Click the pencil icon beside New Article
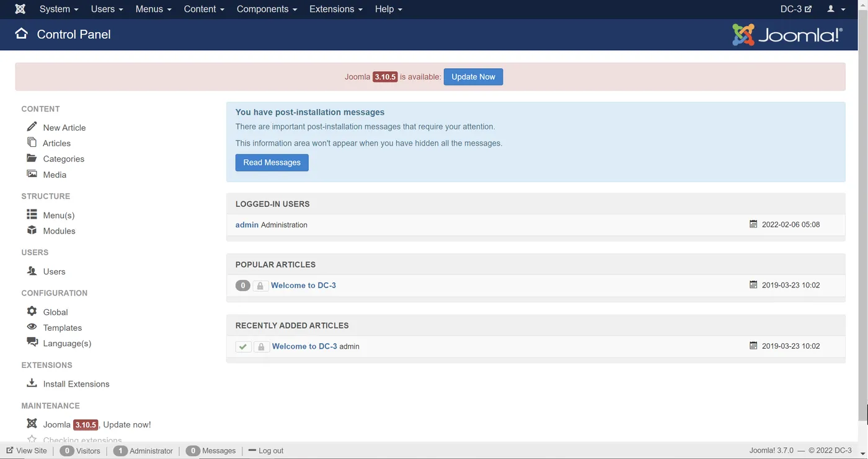The width and height of the screenshot is (868, 459). 32,126
